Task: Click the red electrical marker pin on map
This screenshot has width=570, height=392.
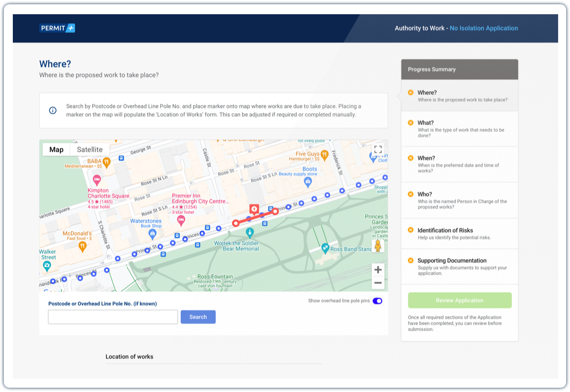Action: (255, 210)
